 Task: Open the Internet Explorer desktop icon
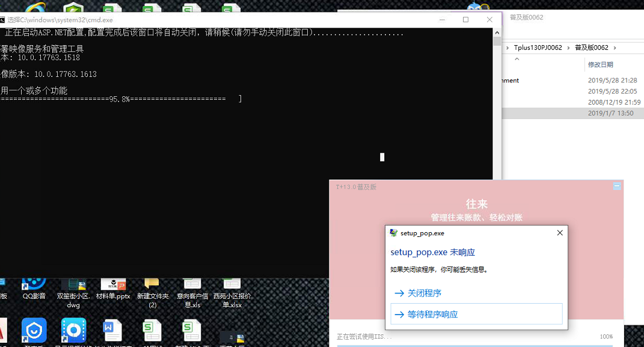(x=35, y=7)
